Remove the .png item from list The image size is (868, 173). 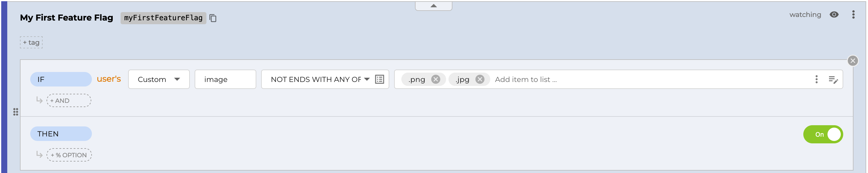coord(435,79)
